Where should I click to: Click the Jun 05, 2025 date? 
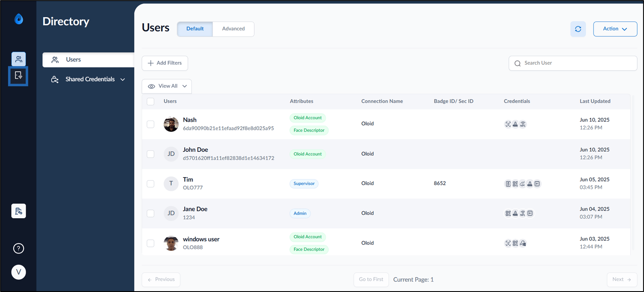point(594,180)
